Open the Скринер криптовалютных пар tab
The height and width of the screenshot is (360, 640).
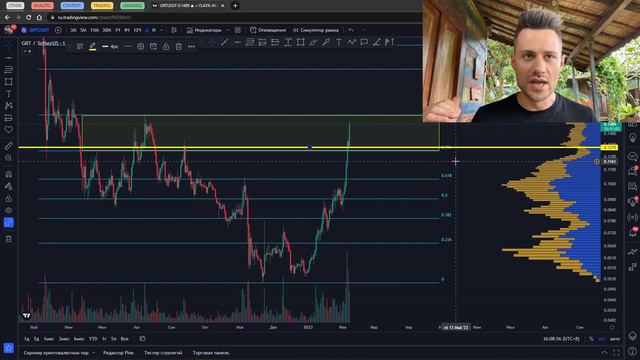(56, 353)
